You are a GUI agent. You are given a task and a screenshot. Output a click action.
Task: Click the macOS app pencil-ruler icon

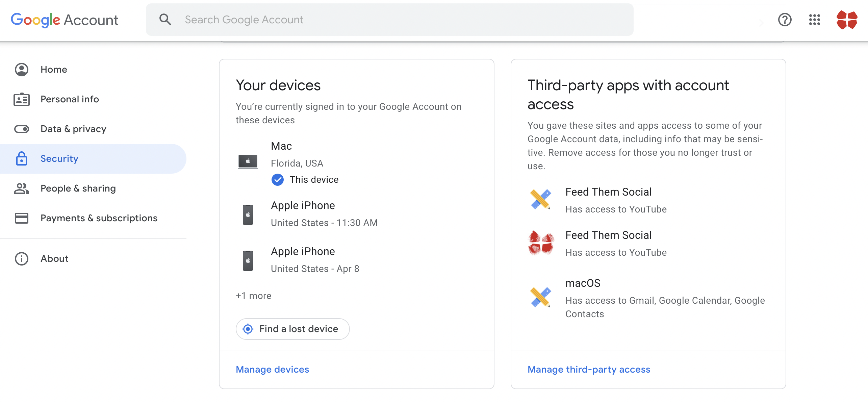click(x=540, y=297)
